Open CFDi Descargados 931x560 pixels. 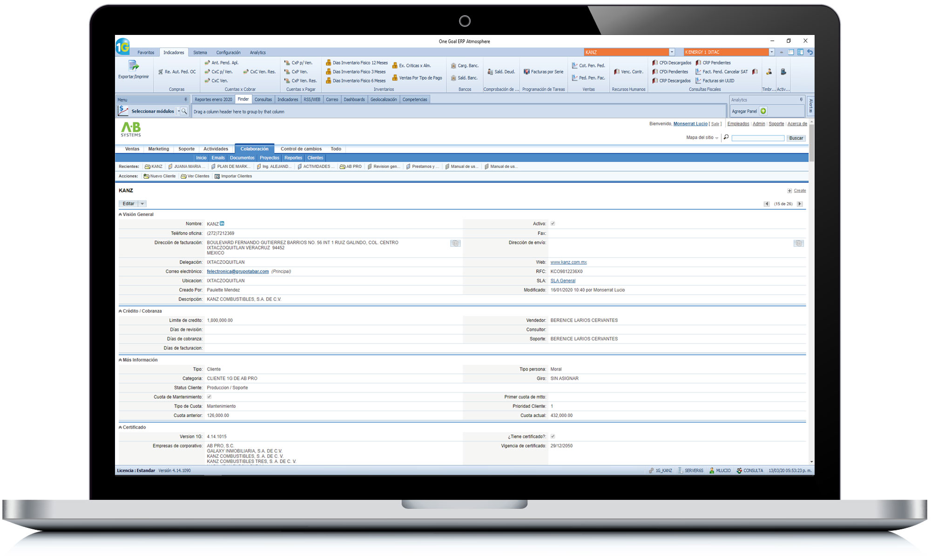[x=672, y=62]
